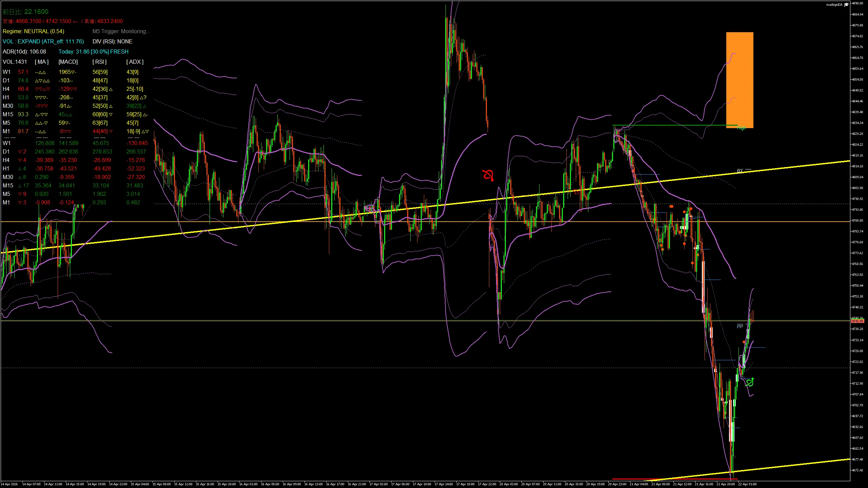Select the [MACD] column header
This screenshot has width=868, height=488.
(67, 62)
